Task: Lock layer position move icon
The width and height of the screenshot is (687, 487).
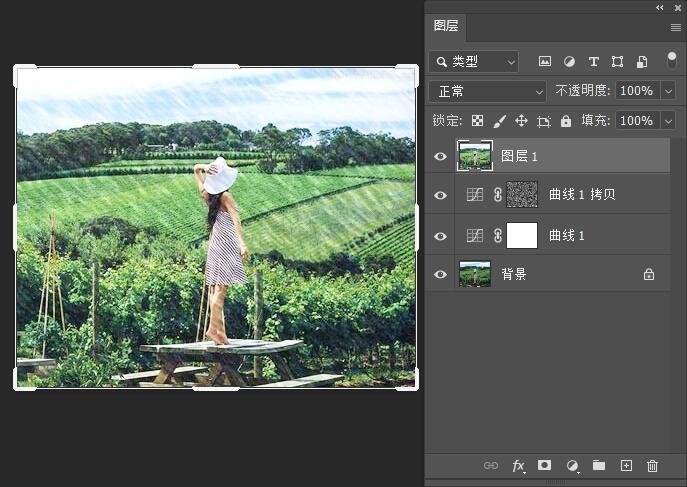Action: tap(521, 120)
